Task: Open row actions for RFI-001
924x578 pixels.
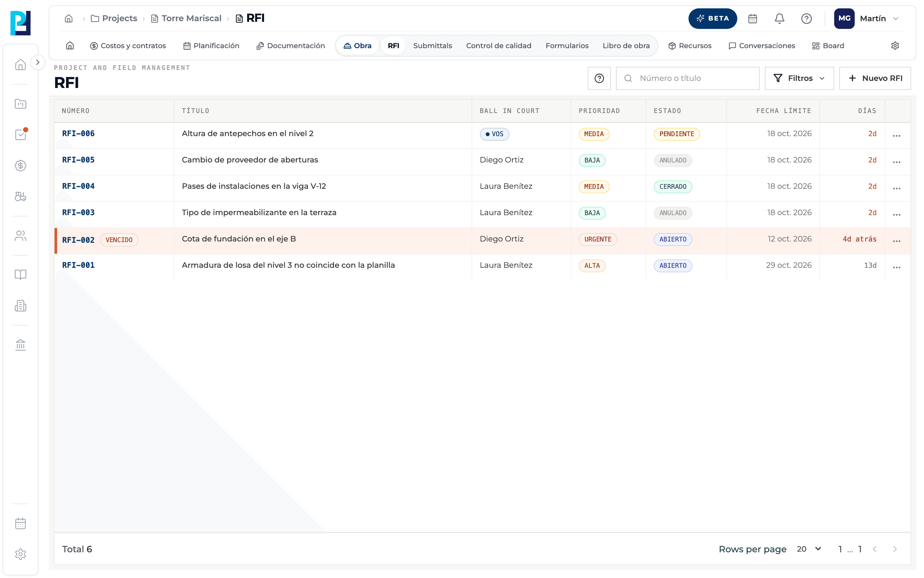Action: (x=896, y=267)
